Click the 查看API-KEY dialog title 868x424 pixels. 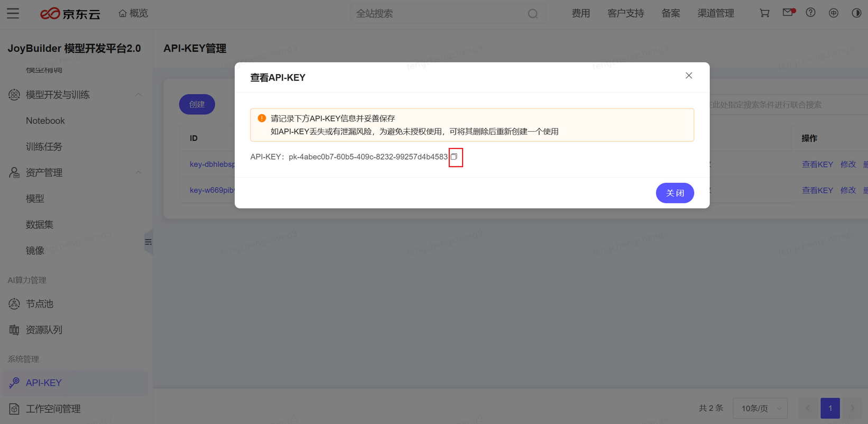[x=278, y=78]
